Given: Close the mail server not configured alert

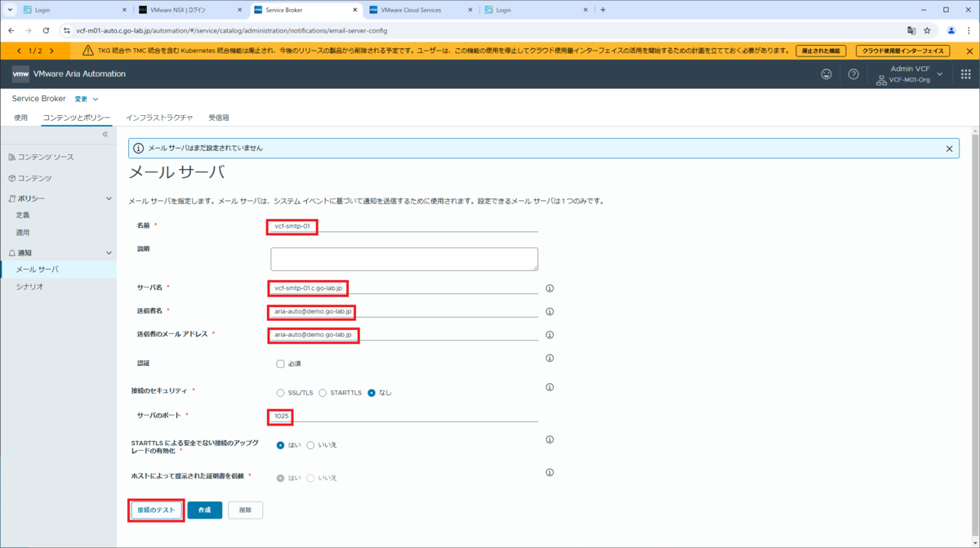Looking at the screenshot, I should [x=949, y=149].
